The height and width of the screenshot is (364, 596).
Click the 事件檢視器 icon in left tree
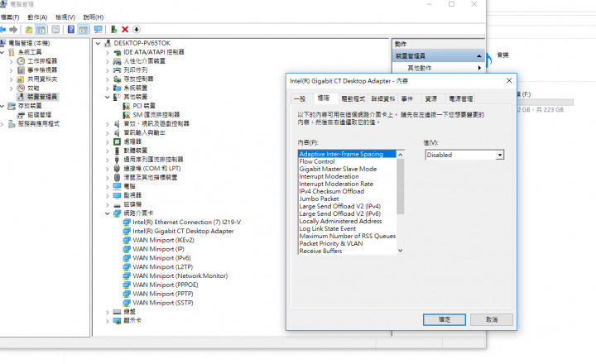[x=21, y=70]
